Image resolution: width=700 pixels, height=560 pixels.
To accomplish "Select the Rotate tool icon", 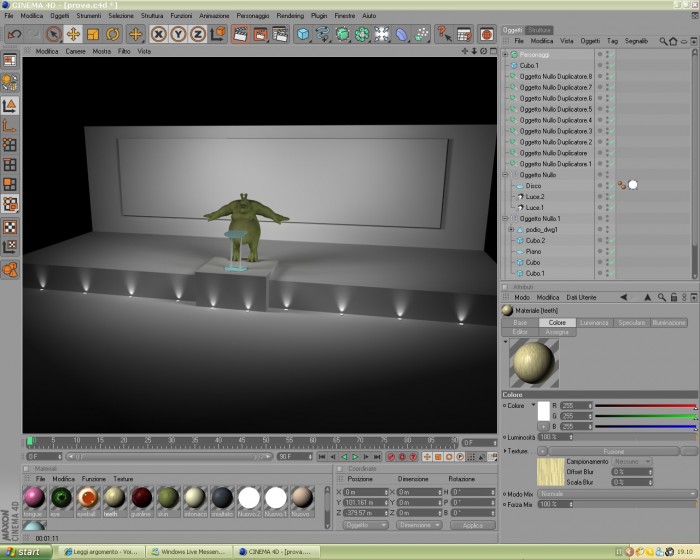I will [x=112, y=34].
